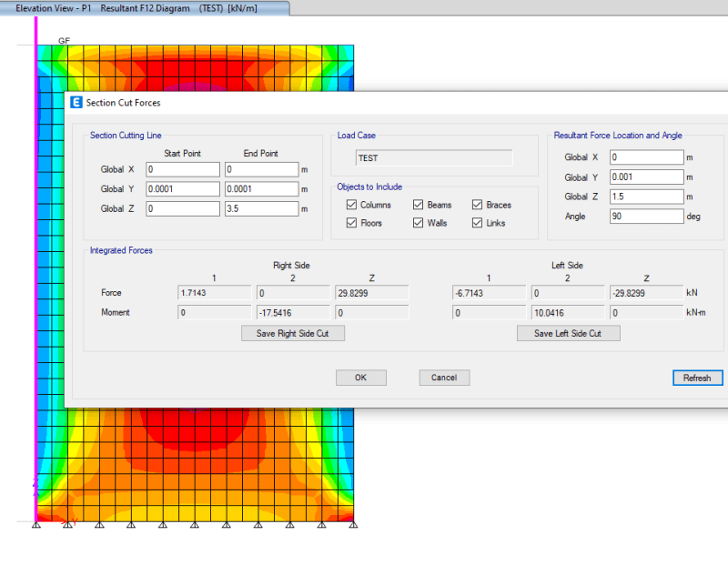Select the Right Side Force 1 value 1.7143
Screen dimensions: 728x565
[214, 293]
